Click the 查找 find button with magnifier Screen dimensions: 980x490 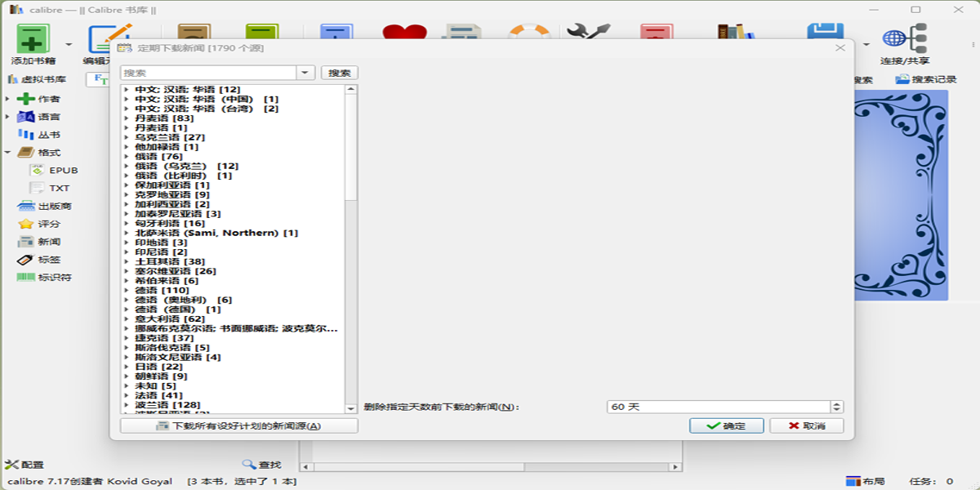click(x=261, y=465)
